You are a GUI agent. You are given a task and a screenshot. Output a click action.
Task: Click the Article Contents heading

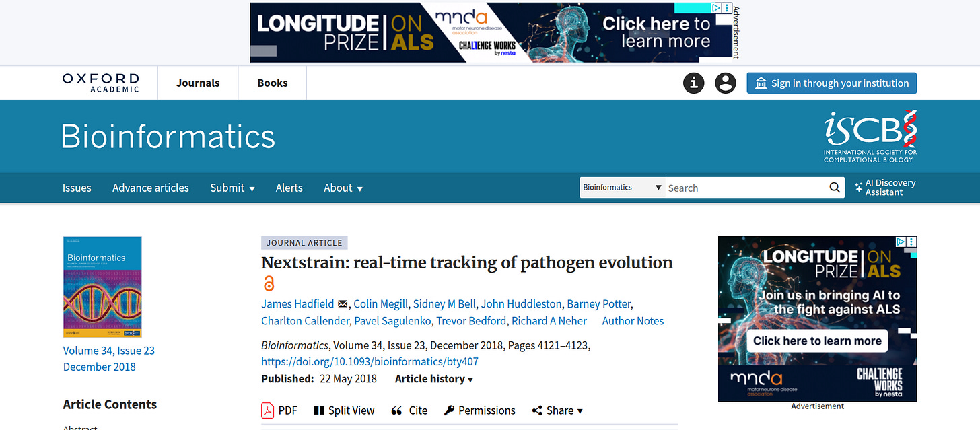(x=110, y=404)
